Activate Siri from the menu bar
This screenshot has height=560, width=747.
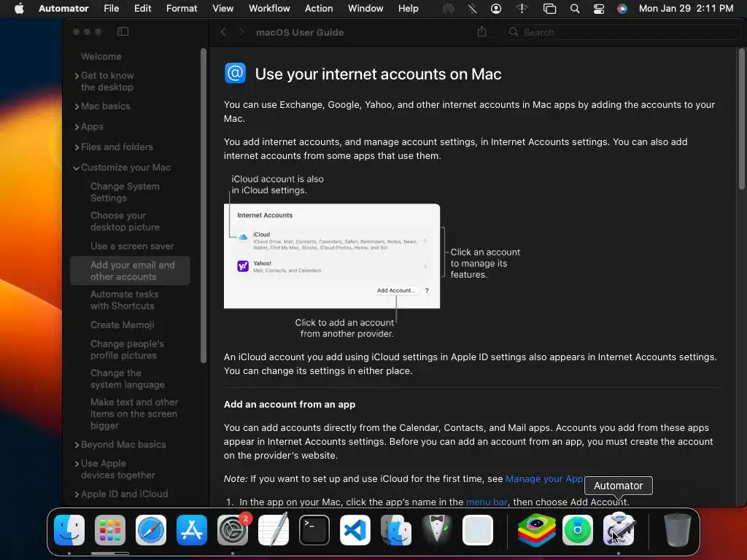point(622,8)
